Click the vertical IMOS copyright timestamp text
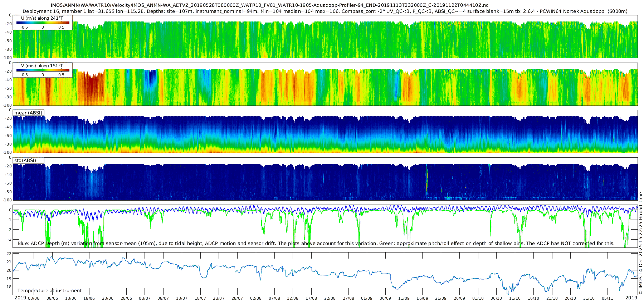 (x=640, y=243)
